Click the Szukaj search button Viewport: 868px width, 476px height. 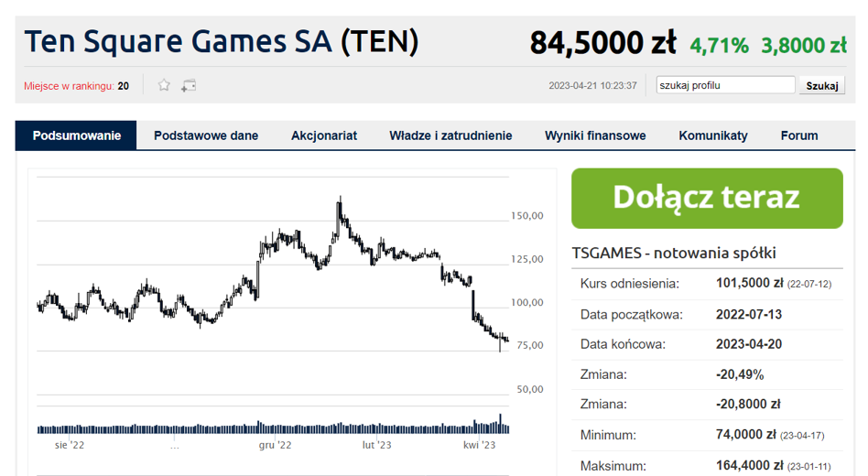click(822, 86)
